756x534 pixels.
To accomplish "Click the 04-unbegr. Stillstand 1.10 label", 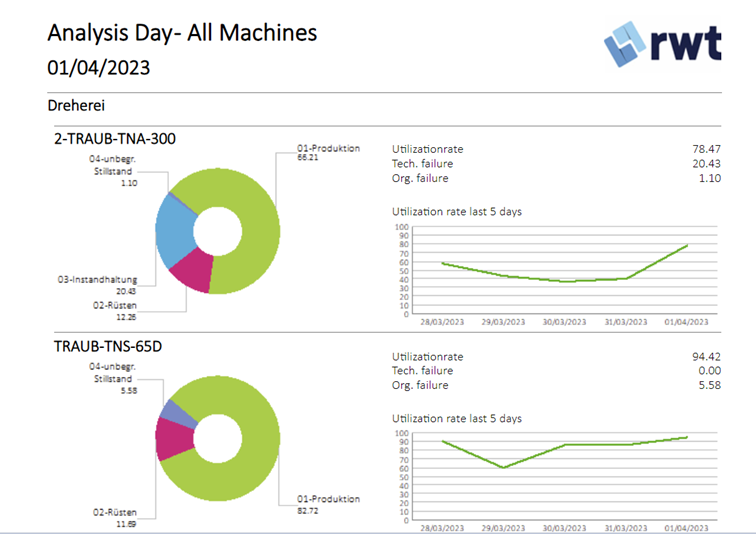I will click(x=113, y=171).
